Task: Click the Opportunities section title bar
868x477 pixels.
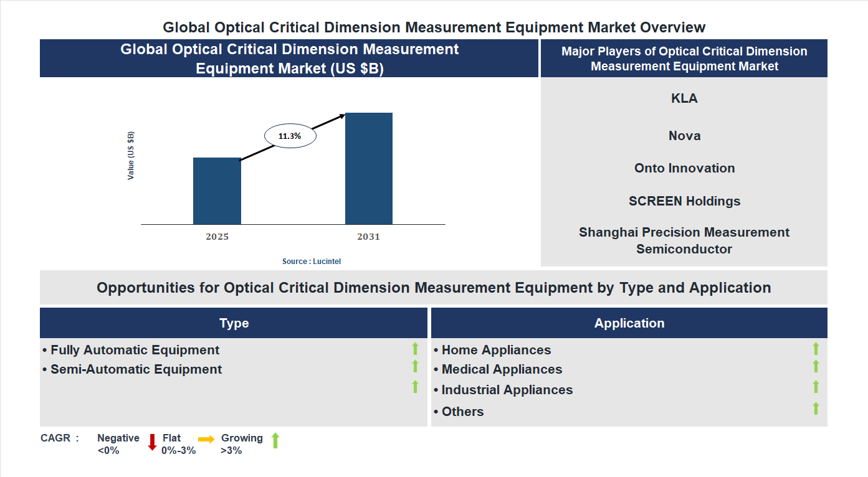Action: pyautogui.click(x=434, y=288)
